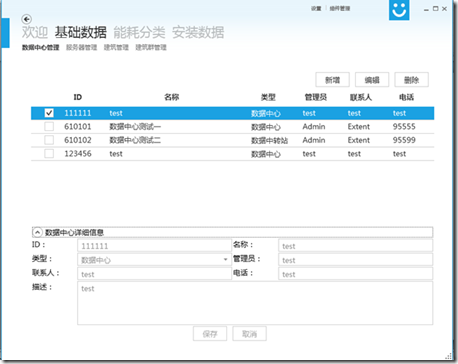Image resolution: width=458 pixels, height=364 pixels.
Task: Maximize the window
Action: pos(436,9)
